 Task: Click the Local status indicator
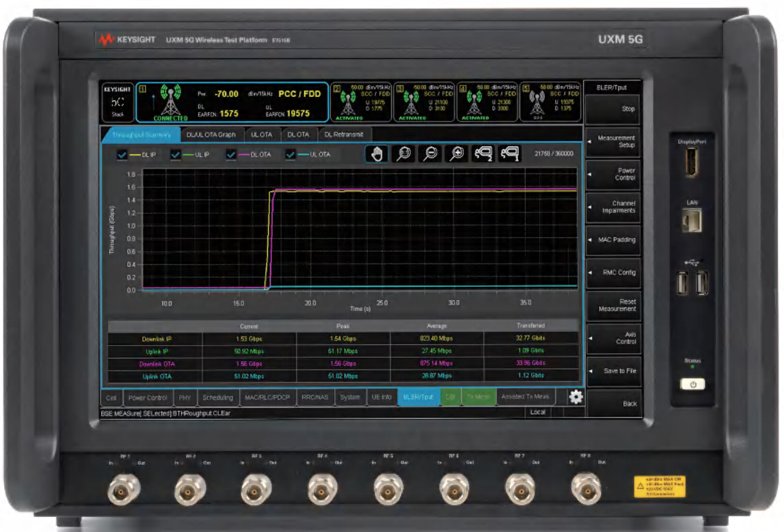click(x=538, y=413)
